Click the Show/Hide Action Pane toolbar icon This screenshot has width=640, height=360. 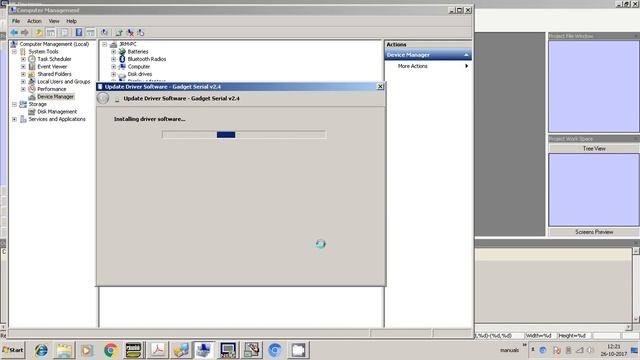point(90,32)
